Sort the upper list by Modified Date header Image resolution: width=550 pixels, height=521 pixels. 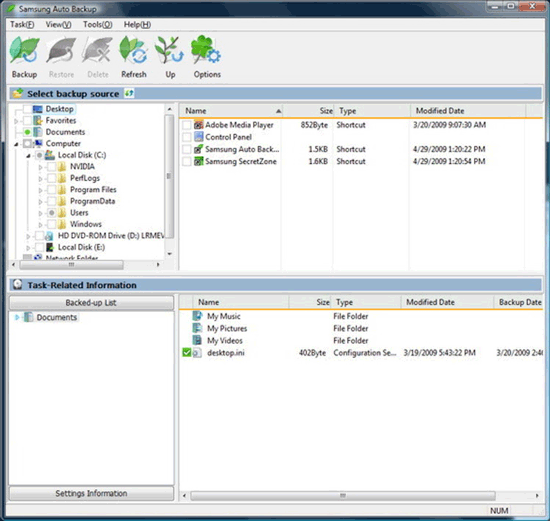[468, 111]
